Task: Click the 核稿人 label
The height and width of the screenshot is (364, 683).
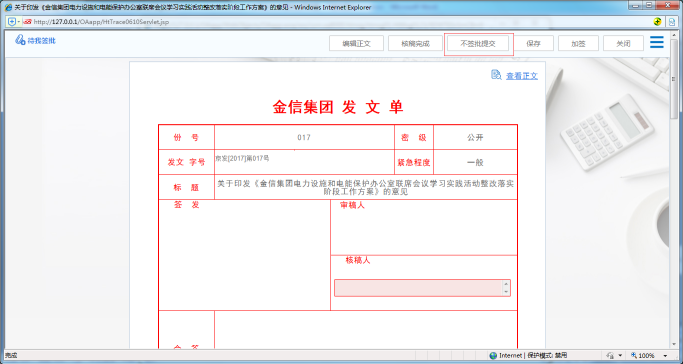Action: 358,260
